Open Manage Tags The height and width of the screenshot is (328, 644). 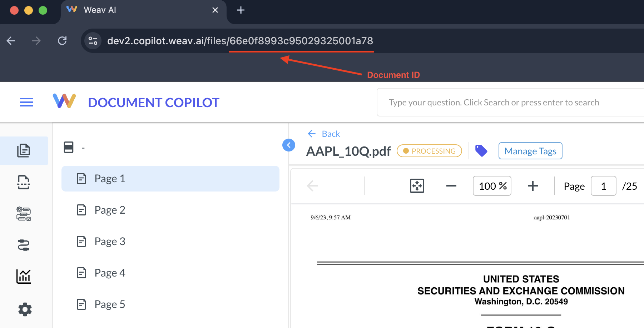pos(530,151)
